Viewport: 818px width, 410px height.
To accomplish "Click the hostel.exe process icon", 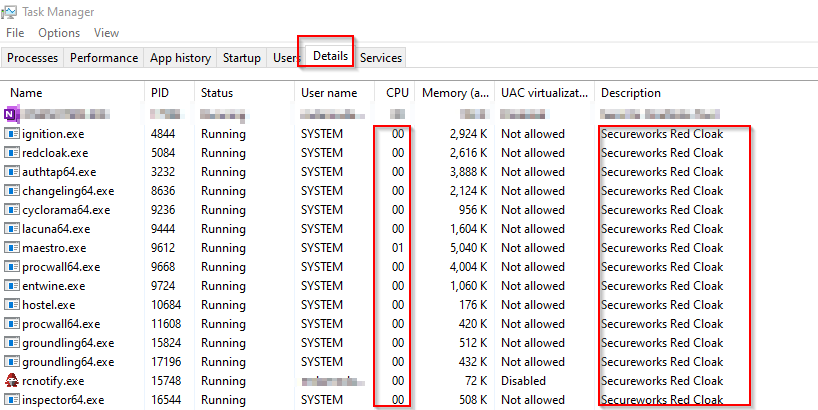I will [x=11, y=305].
